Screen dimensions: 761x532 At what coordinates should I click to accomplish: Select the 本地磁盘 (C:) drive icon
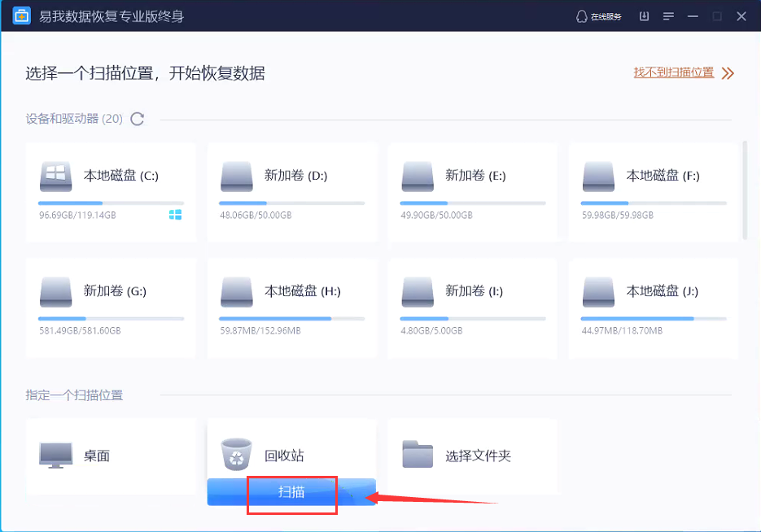[56, 177]
